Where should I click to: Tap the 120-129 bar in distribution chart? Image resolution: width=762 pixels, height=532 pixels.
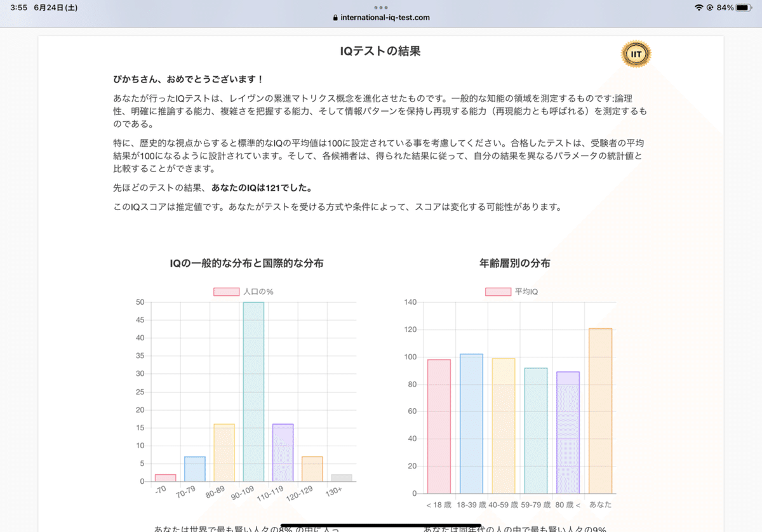point(312,469)
